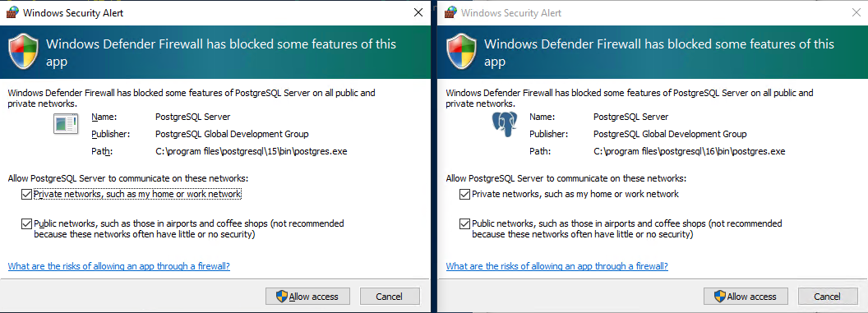Click firewall icon in right dialog title bar

coord(450,12)
